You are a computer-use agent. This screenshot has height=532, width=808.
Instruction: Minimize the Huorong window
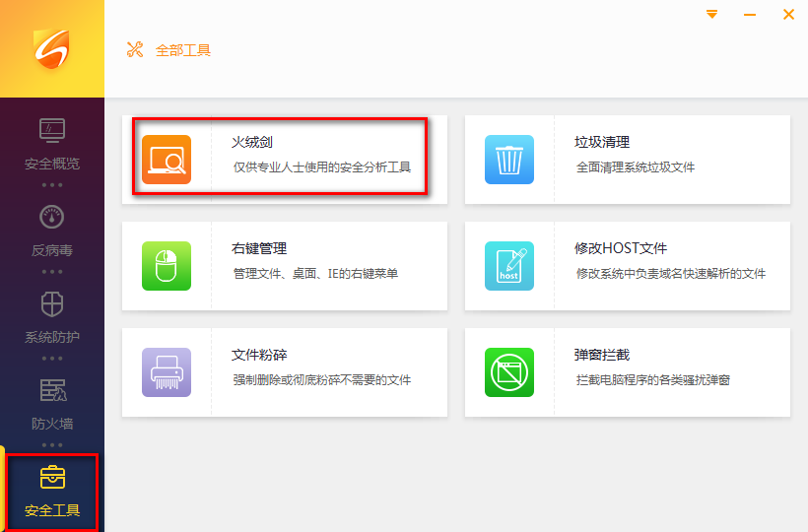750,15
